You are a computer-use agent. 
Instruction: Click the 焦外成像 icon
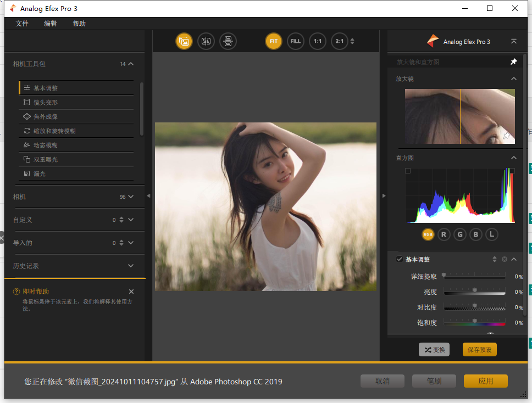point(27,116)
